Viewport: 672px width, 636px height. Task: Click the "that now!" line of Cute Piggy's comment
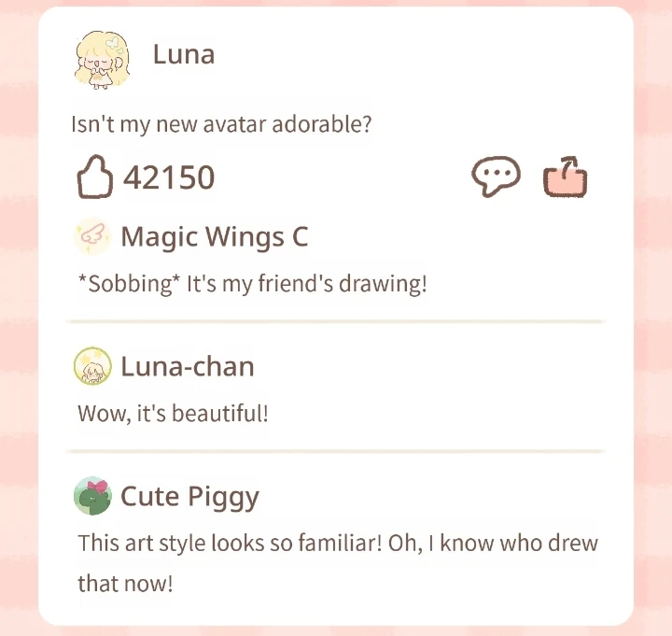[125, 584]
